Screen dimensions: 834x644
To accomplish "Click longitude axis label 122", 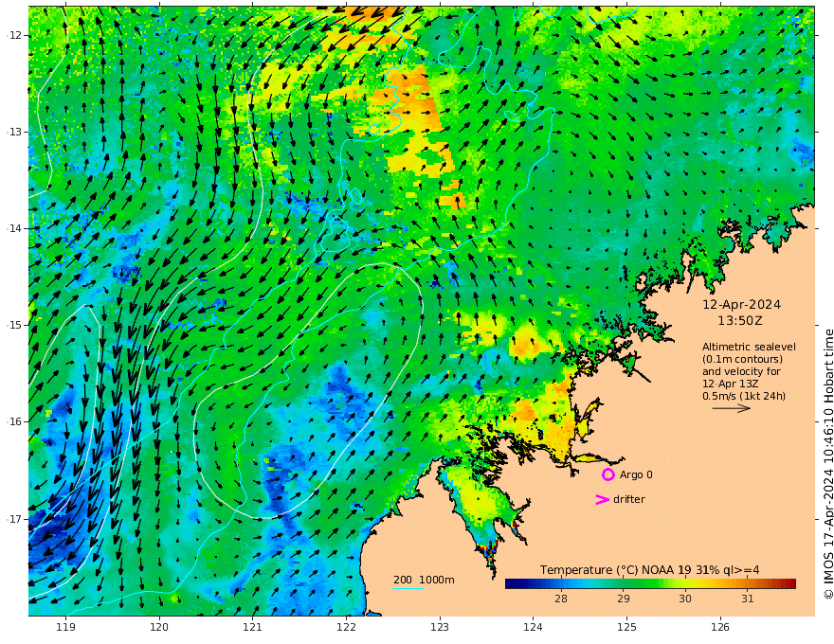I will click(x=346, y=627).
